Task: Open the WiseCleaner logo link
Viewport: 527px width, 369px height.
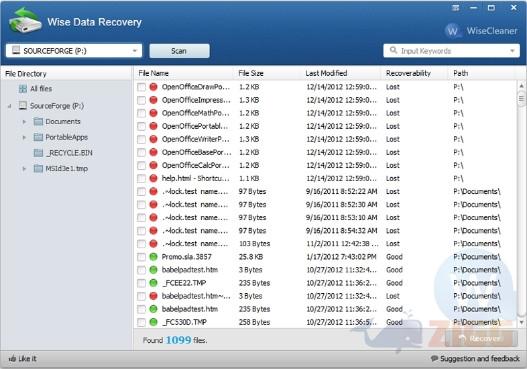Action: (x=482, y=31)
